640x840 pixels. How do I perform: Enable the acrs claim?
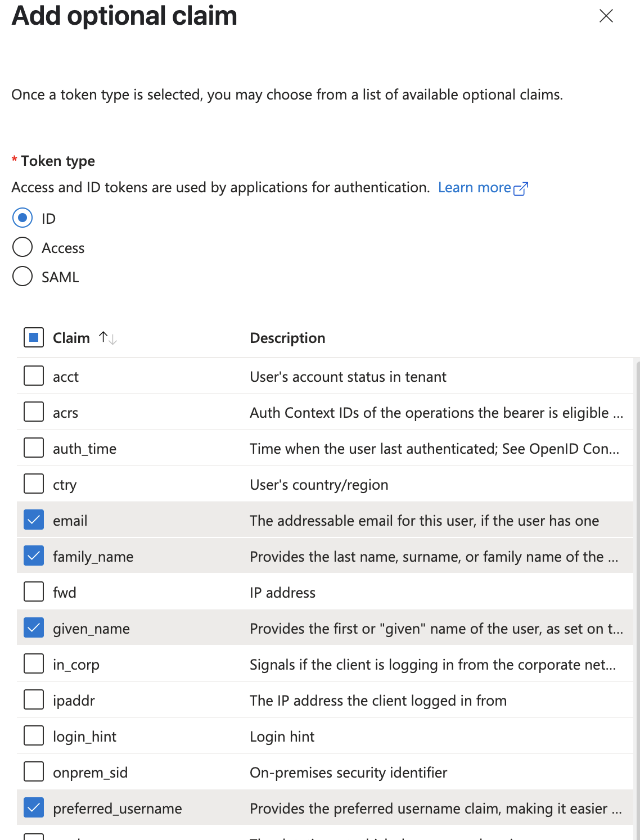(x=33, y=412)
